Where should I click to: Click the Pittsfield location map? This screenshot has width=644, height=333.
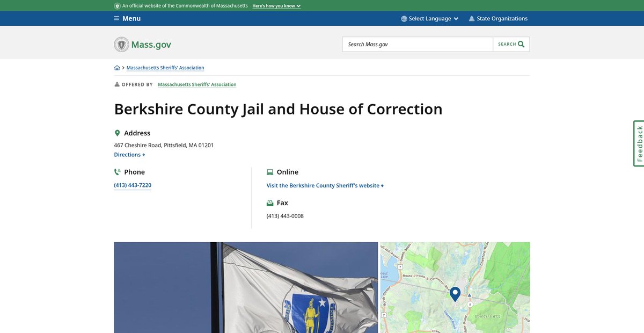tap(455, 287)
